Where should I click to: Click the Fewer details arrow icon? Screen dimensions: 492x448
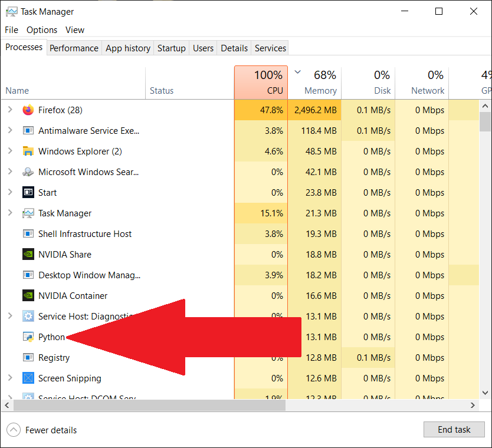click(14, 430)
